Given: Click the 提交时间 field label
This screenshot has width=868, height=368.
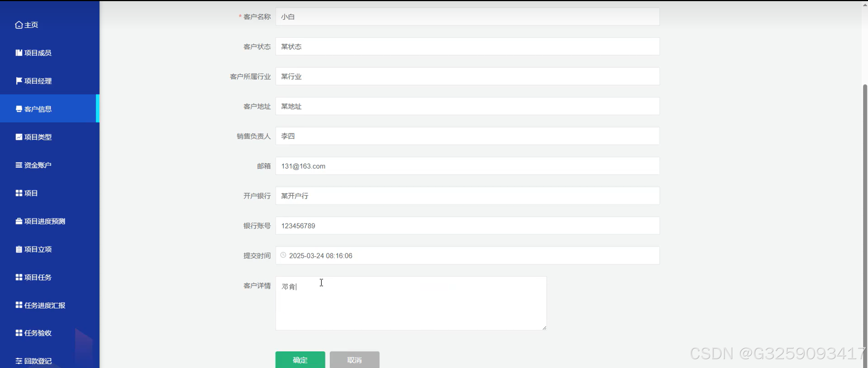Looking at the screenshot, I should 257,256.
